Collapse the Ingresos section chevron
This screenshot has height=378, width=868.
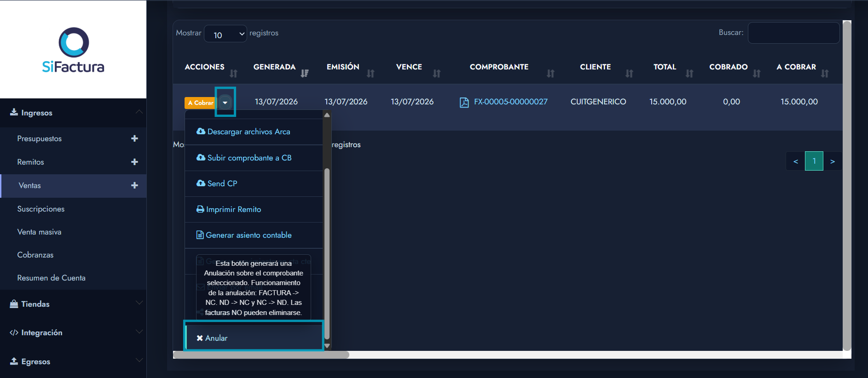pos(139,112)
